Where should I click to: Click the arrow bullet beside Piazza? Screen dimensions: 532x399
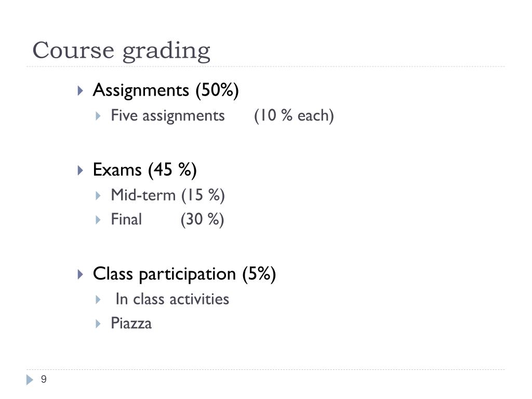[98, 324]
